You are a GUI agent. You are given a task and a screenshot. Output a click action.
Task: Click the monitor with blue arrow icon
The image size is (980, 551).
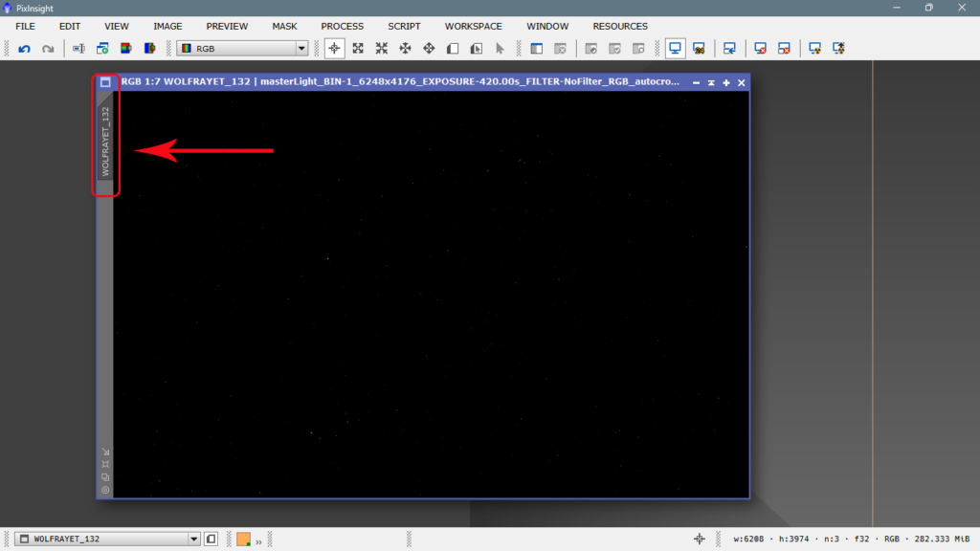(729, 49)
